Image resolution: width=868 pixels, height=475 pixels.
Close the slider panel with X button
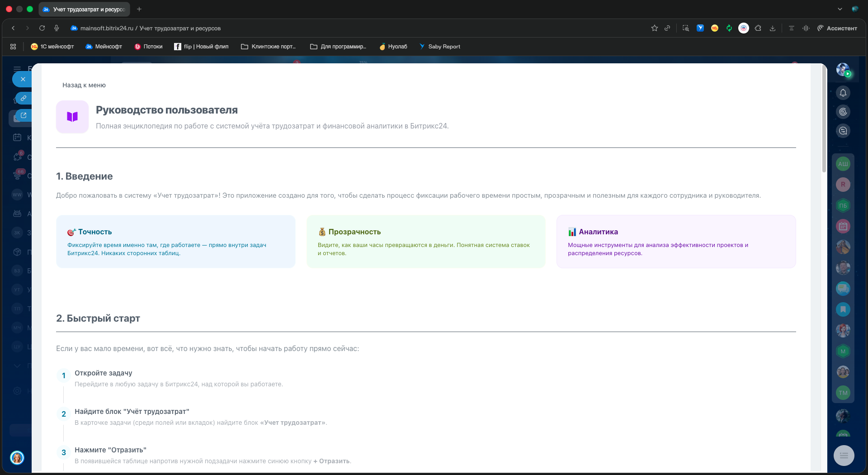click(23, 79)
